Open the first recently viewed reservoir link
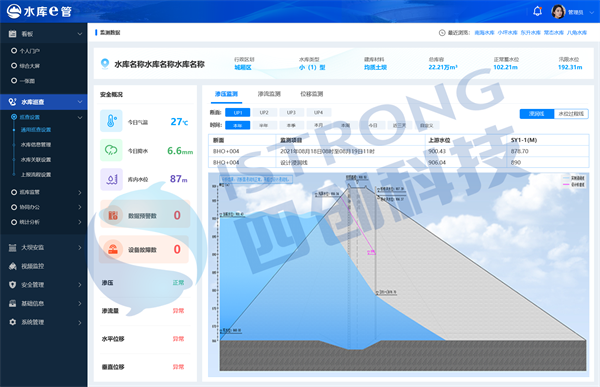The image size is (600, 387). [484, 33]
